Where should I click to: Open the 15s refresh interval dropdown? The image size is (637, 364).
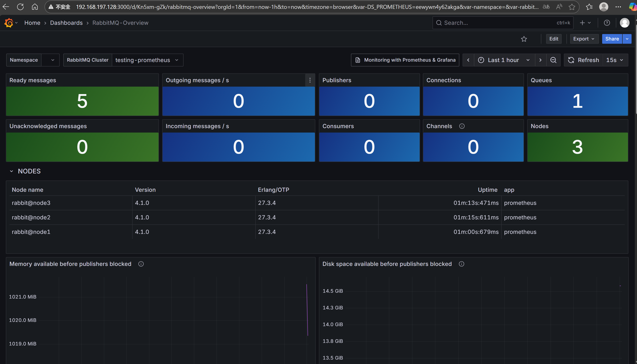(615, 60)
